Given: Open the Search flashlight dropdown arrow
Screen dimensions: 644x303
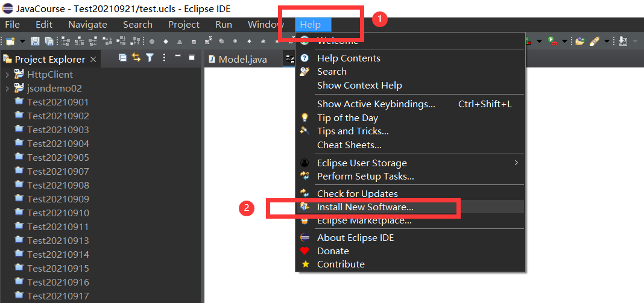Looking at the screenshot, I should pyautogui.click(x=607, y=42).
